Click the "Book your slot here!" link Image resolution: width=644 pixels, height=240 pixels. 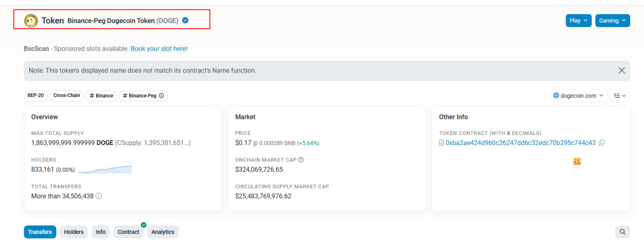(159, 49)
